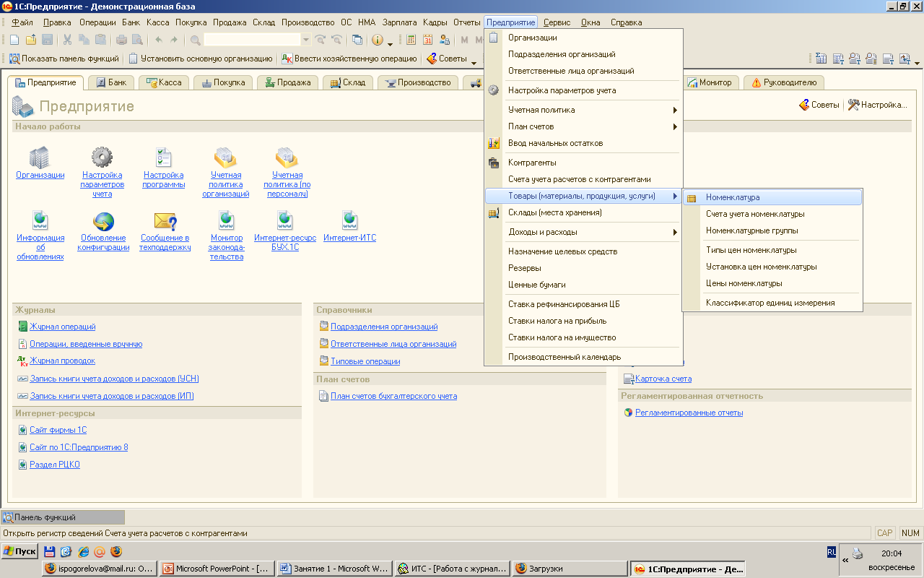Screen dimensions: 924x578
Task: Switch to the Производство tab
Action: (x=419, y=82)
